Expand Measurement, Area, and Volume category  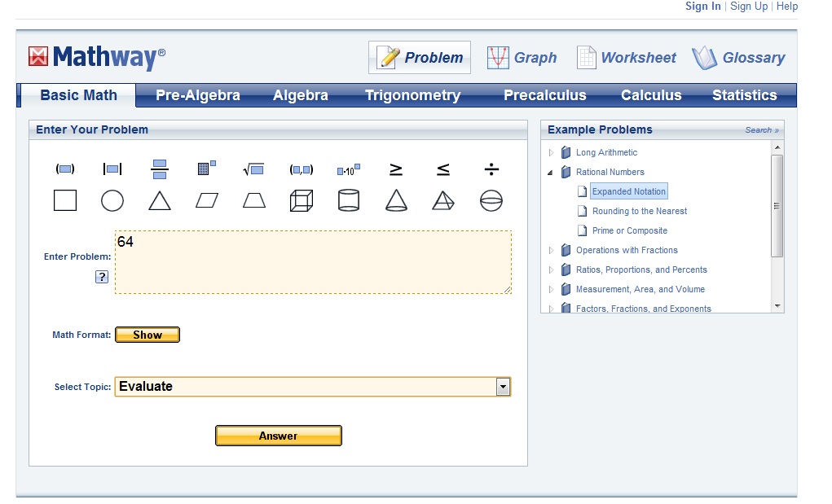(552, 289)
